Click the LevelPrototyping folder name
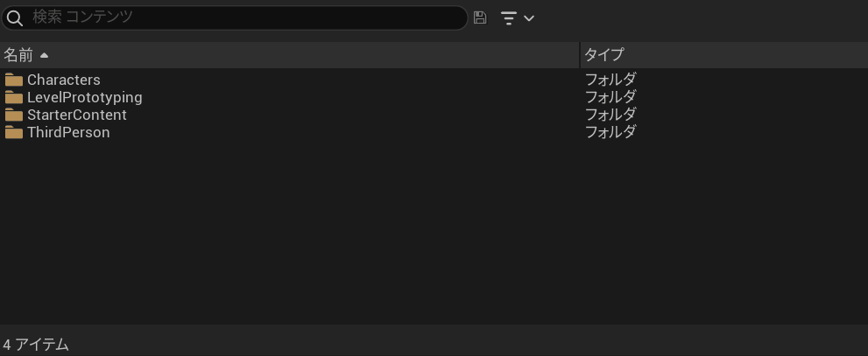The width and height of the screenshot is (868, 356). (85, 98)
